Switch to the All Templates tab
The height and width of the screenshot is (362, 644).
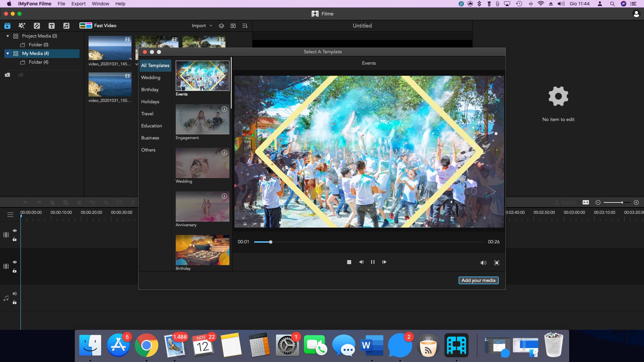pyautogui.click(x=155, y=65)
